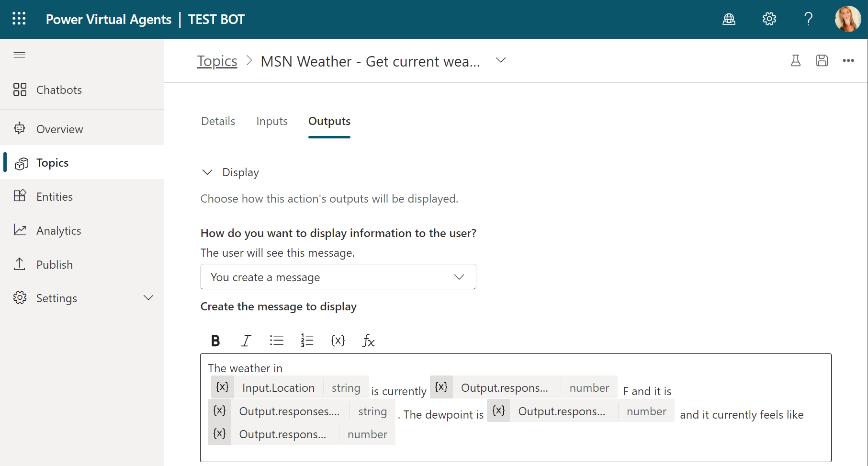This screenshot has height=466, width=868.
Task: Switch to the Inputs tab
Action: click(272, 121)
